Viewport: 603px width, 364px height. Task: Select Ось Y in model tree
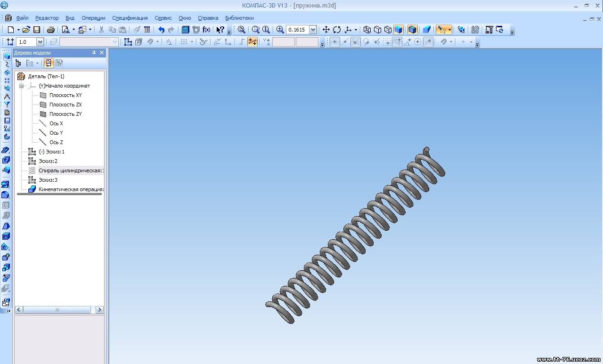click(x=56, y=133)
